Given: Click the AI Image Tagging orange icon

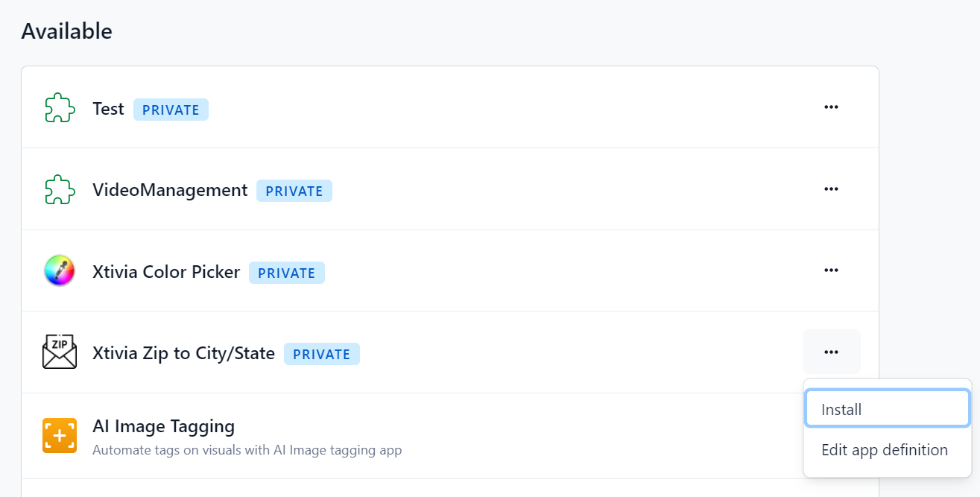Looking at the screenshot, I should pos(60,436).
